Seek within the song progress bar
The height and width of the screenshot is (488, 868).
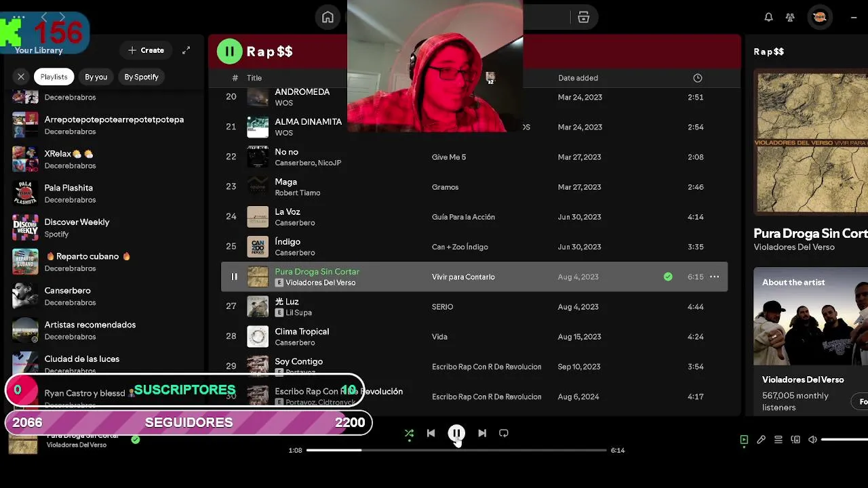coord(456,450)
